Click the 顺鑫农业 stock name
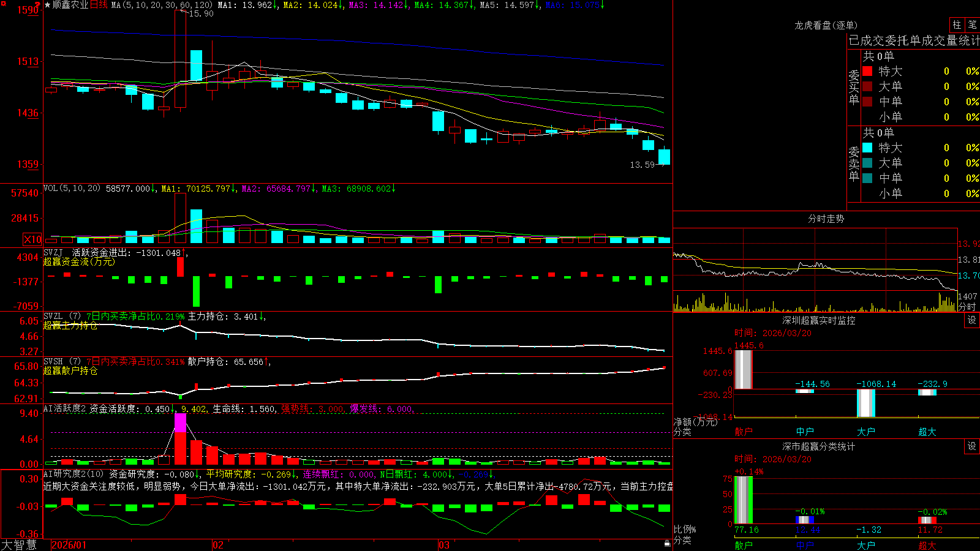Screen dimensions: 980x551 (70, 5)
